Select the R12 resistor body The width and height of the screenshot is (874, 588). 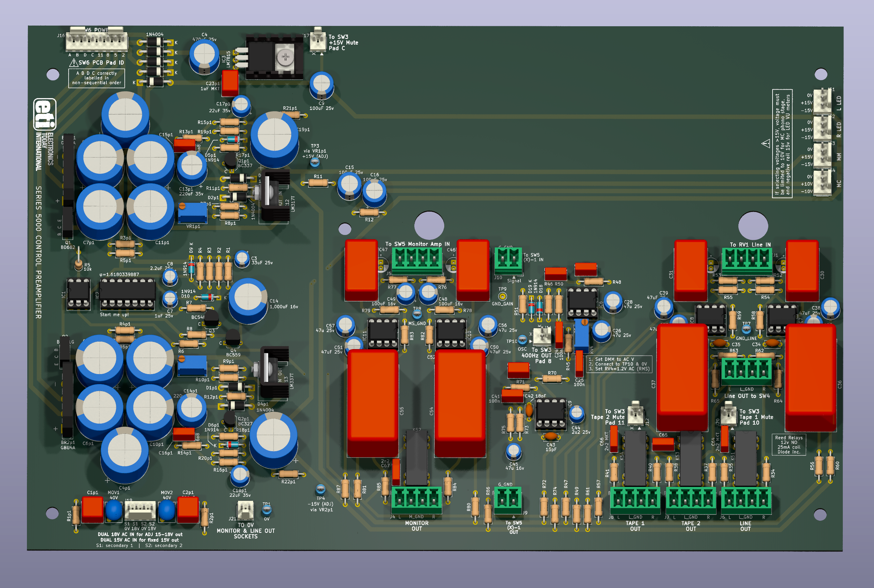click(x=369, y=213)
